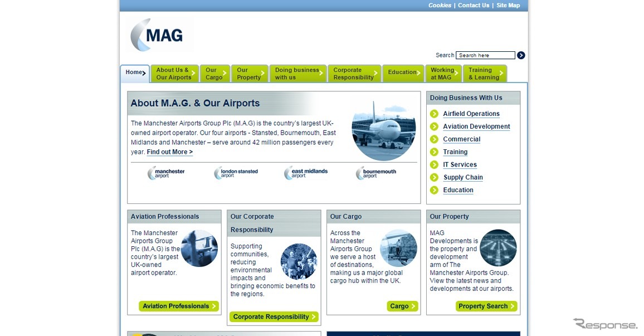Open the Training sidebar link
The height and width of the screenshot is (336, 644).
pos(455,152)
